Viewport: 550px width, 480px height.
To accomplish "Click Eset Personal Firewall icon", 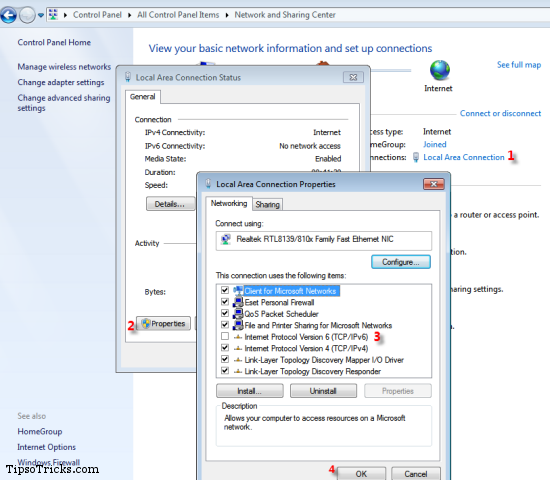I will (x=238, y=302).
